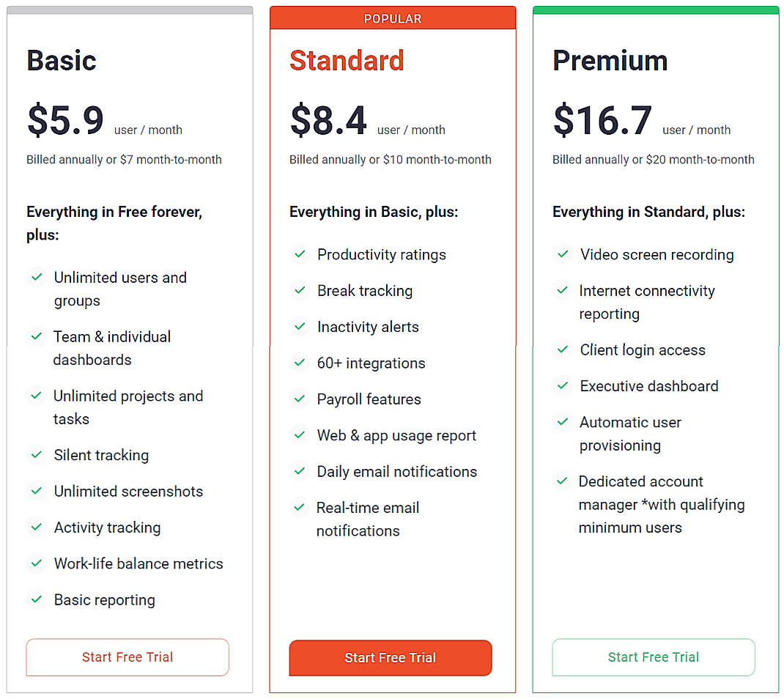Click the checkmark next to 60+ integrations
The image size is (784, 699).
click(299, 363)
